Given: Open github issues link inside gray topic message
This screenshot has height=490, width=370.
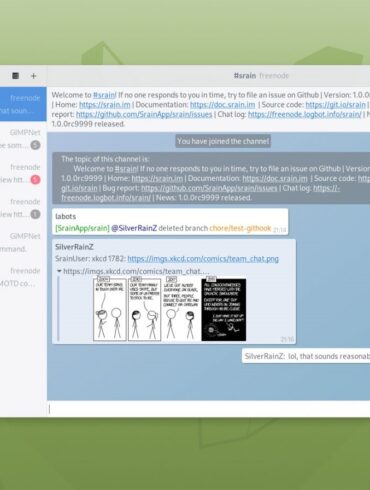Looking at the screenshot, I should click(x=209, y=188).
